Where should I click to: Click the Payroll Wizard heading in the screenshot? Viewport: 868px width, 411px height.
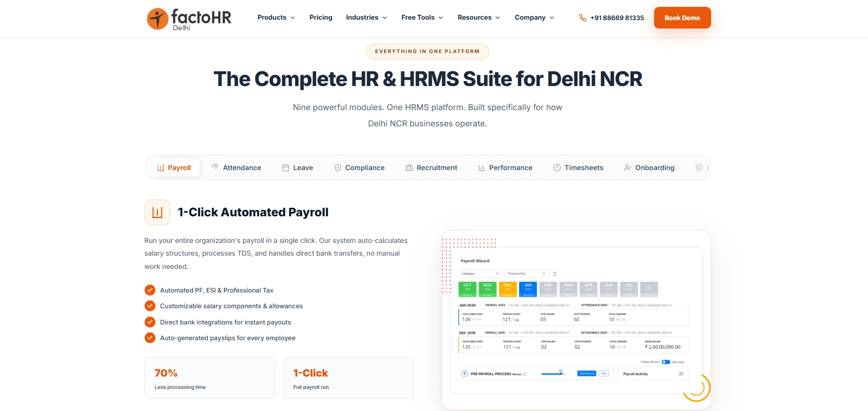475,261
